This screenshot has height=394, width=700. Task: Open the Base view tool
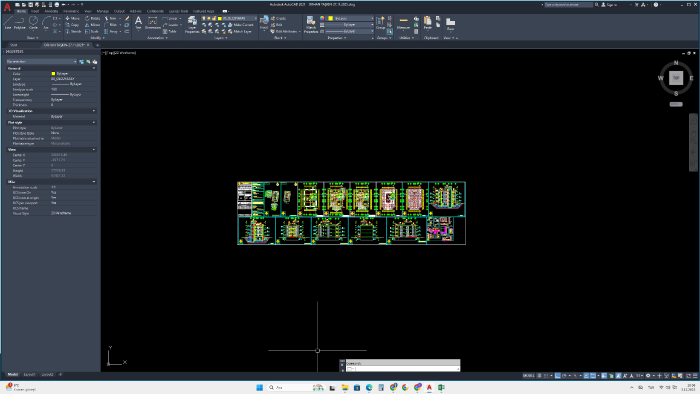[450, 24]
